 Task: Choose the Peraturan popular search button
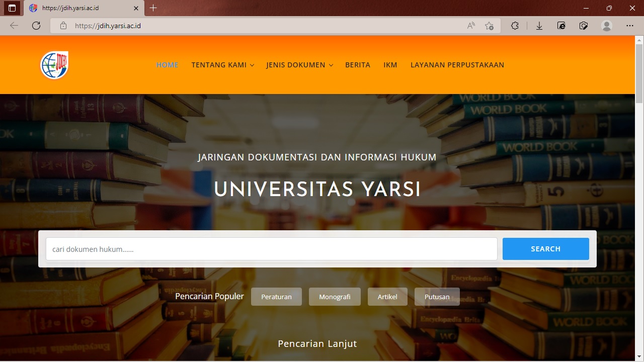[x=276, y=297]
